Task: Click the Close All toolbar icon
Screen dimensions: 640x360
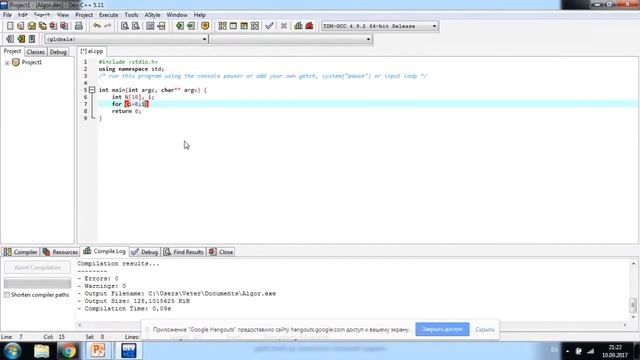Action: pyautogui.click(x=64, y=26)
